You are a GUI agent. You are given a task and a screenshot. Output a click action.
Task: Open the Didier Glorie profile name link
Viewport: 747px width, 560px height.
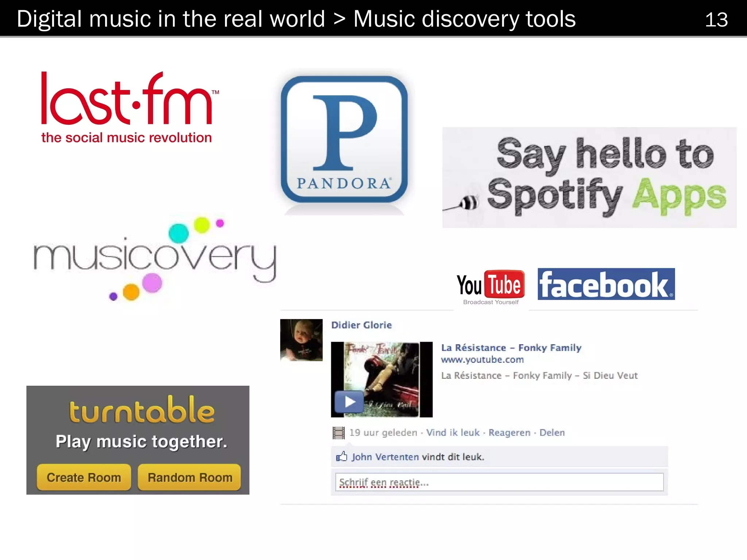click(361, 325)
